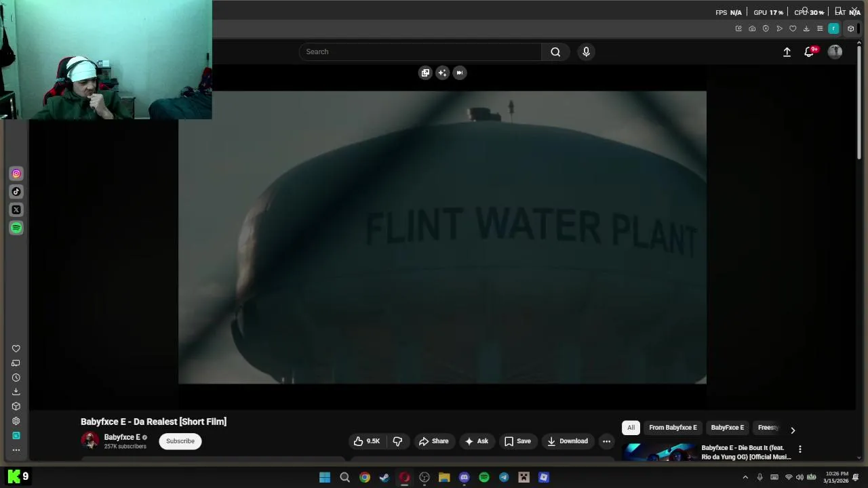Screen dimensions: 868x488
Task: Open YouTube upload/create button
Action: [787, 52]
